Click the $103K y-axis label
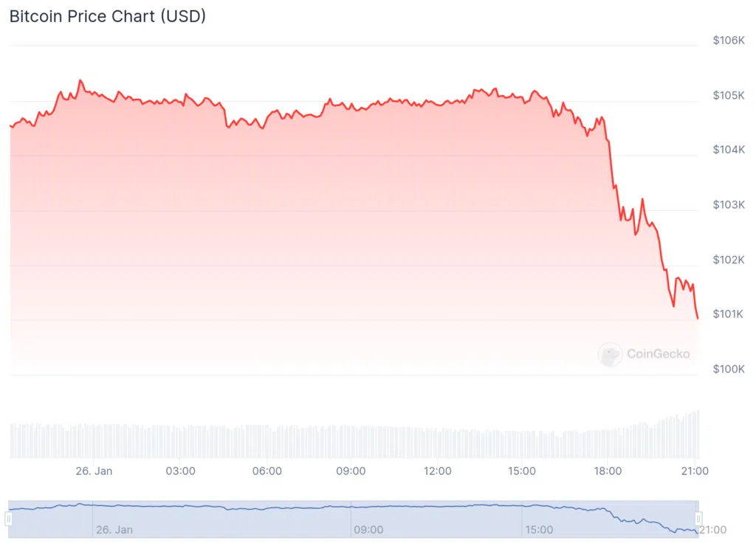Screen dimensions: 756x551 click(729, 204)
